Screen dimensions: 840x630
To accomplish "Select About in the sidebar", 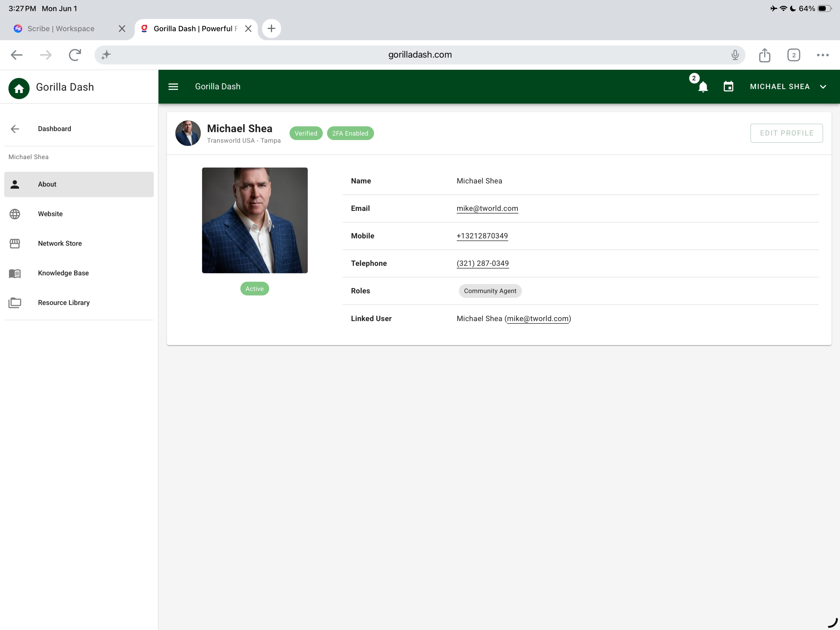I will tap(79, 184).
